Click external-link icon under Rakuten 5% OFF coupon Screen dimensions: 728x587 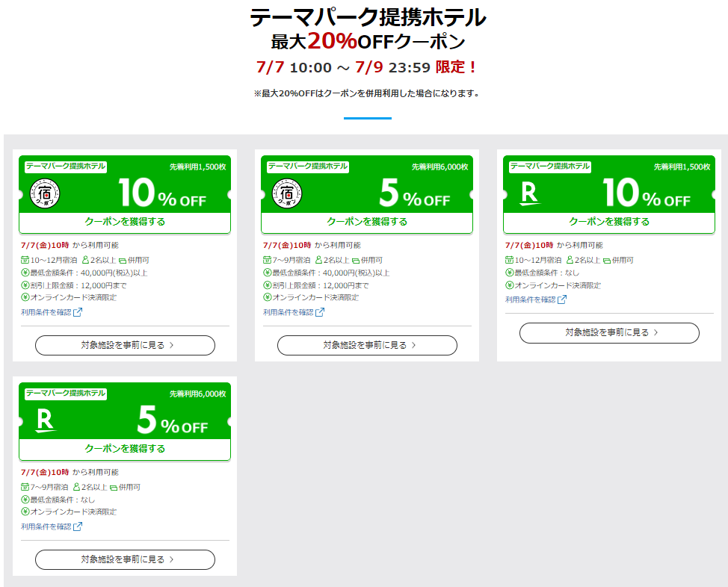[x=78, y=527]
